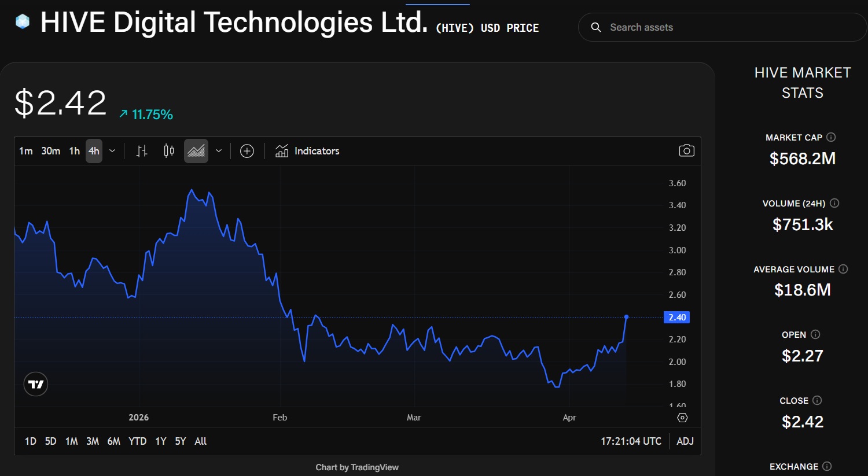
Task: Switch to the 1h interval
Action: coord(74,151)
